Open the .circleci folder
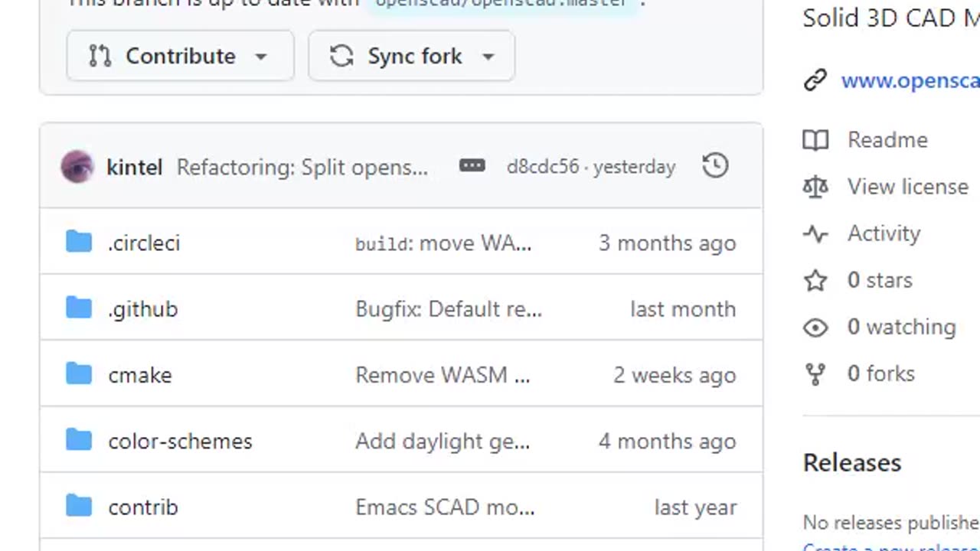Viewport: 980px width, 551px height. pyautogui.click(x=144, y=243)
